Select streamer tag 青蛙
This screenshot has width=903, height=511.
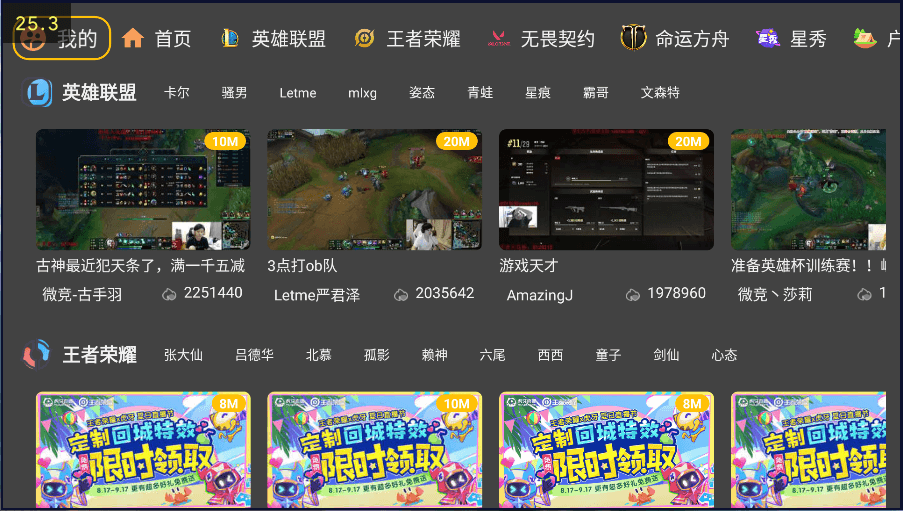tap(480, 93)
